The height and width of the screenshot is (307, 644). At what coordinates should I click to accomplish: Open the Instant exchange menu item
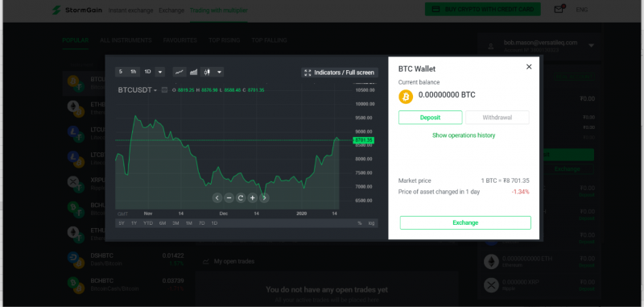[x=130, y=10]
